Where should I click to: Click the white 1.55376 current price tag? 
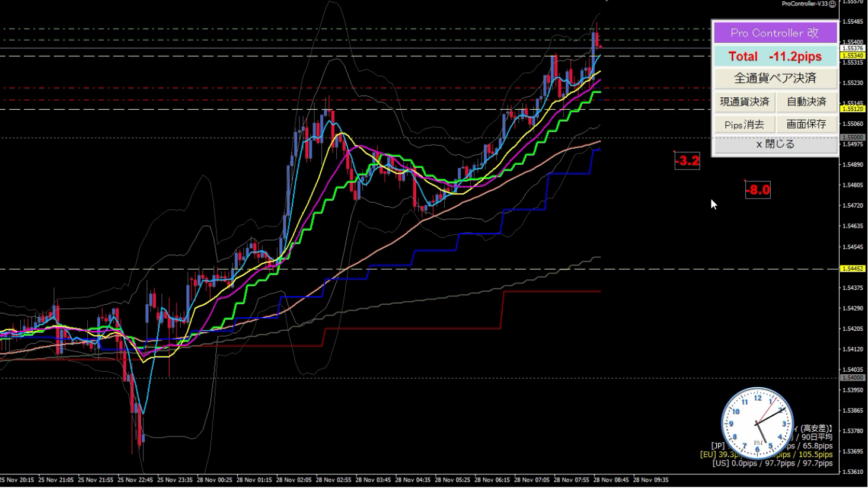coord(853,48)
